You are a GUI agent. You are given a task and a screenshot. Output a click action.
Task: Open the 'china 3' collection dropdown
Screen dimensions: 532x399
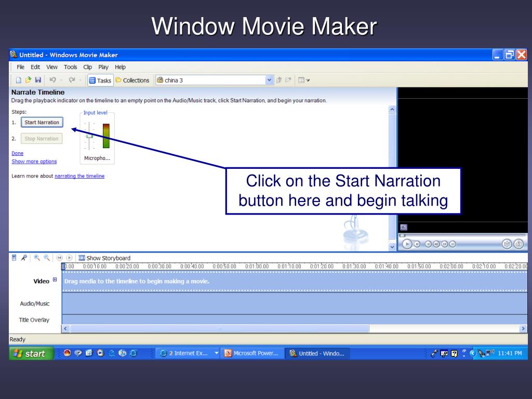tap(269, 80)
